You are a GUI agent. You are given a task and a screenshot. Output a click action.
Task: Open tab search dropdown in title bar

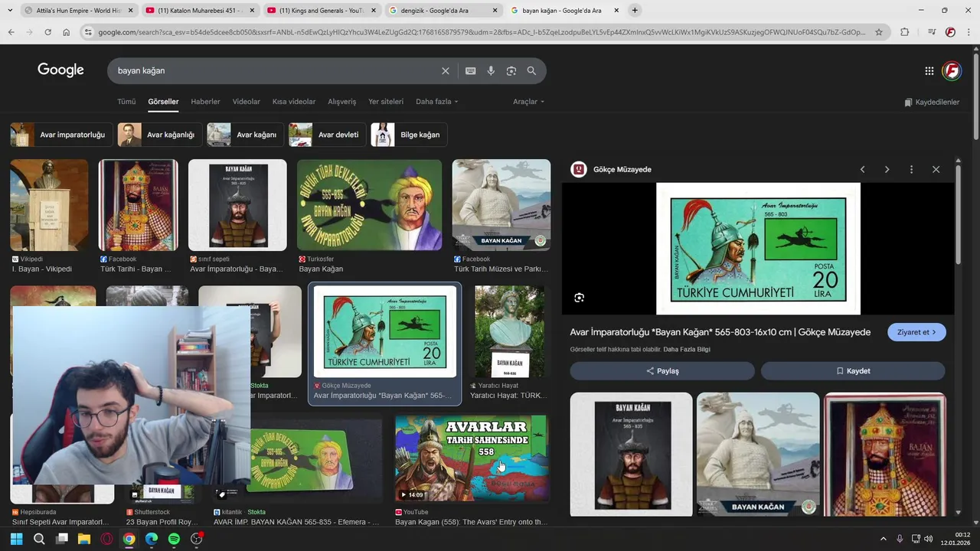[x=9, y=11]
